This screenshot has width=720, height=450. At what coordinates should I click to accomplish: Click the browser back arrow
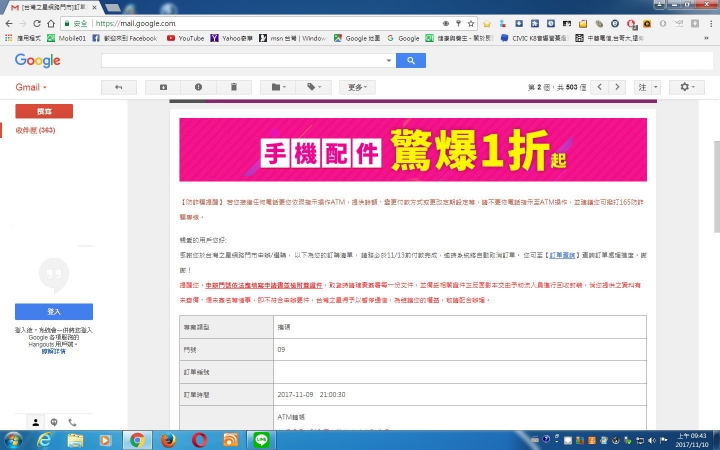(x=9, y=23)
